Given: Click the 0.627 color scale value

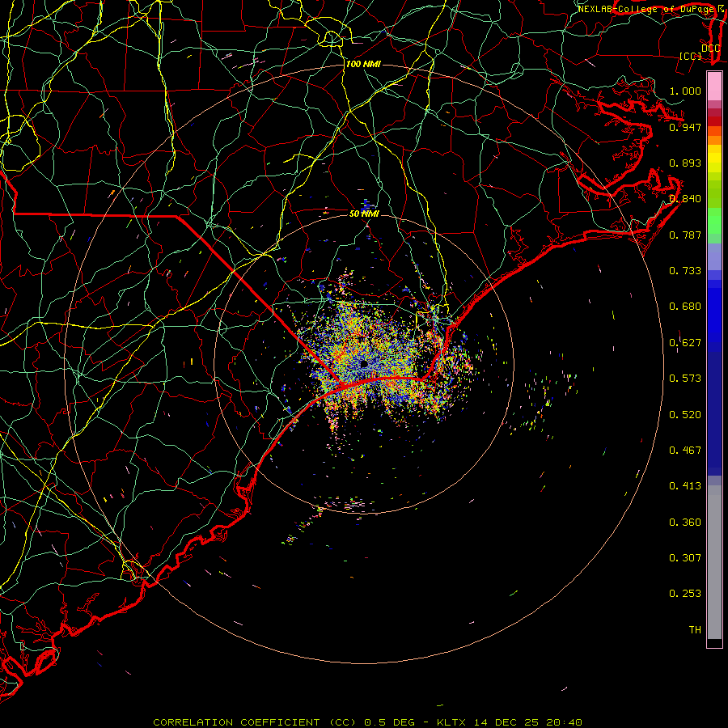Looking at the screenshot, I should tap(685, 343).
